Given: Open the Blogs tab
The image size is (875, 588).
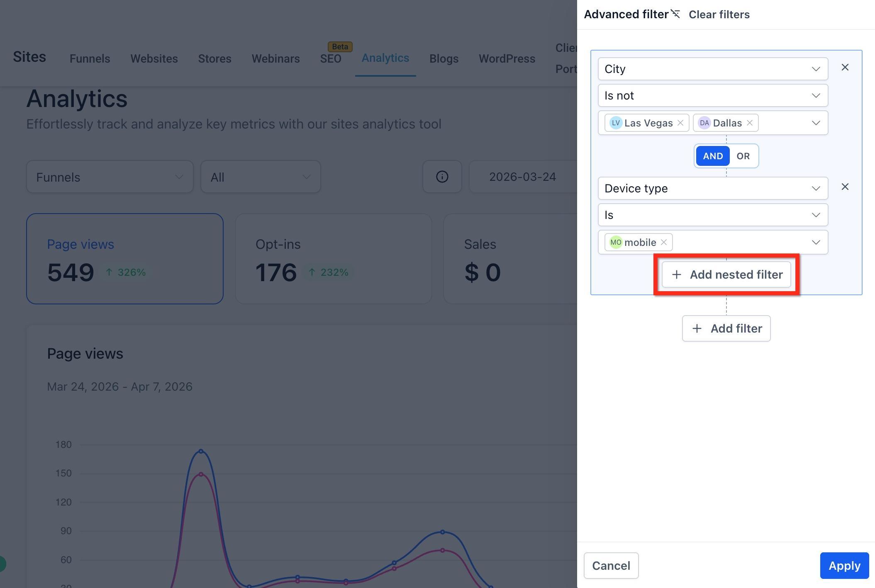Looking at the screenshot, I should click(x=444, y=58).
